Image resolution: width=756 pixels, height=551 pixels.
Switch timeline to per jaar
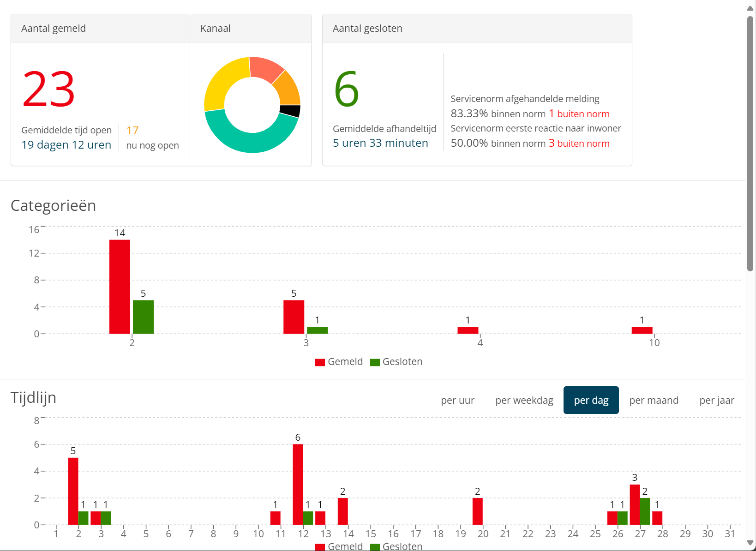pyautogui.click(x=717, y=400)
